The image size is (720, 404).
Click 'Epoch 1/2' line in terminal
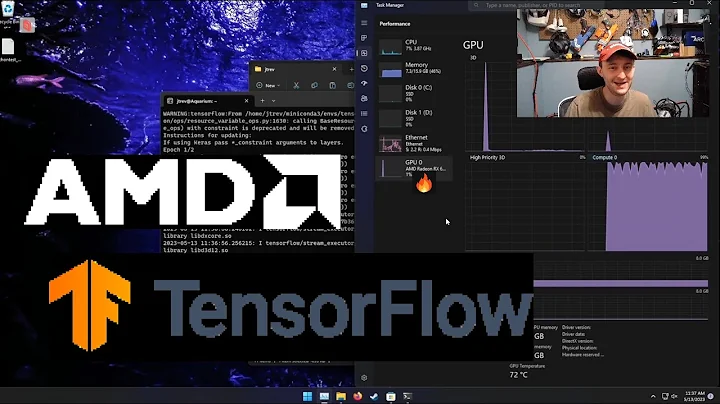[x=179, y=150]
